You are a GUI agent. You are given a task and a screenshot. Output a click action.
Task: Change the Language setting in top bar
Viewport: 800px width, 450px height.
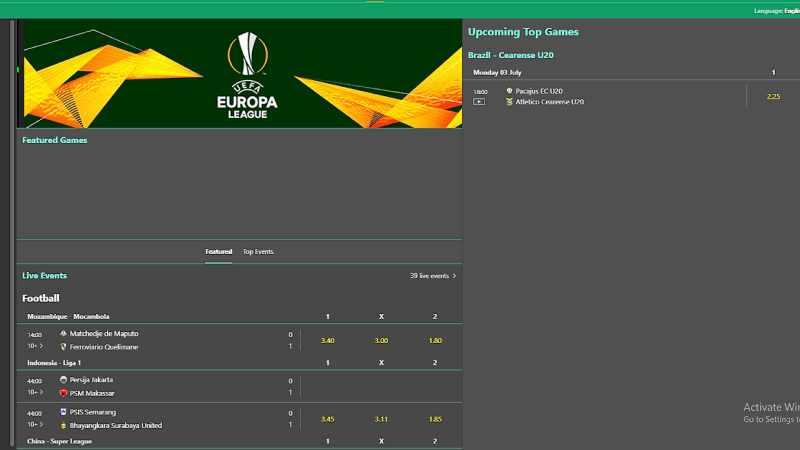[777, 11]
